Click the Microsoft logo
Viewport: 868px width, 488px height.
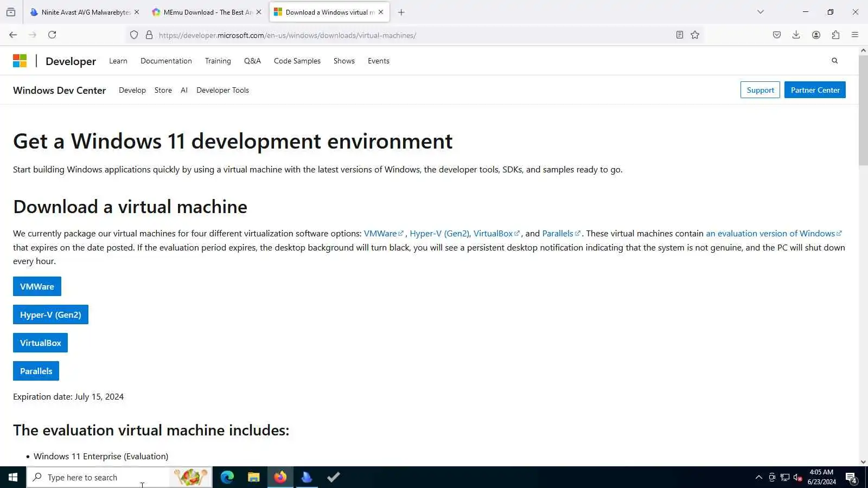(x=20, y=61)
